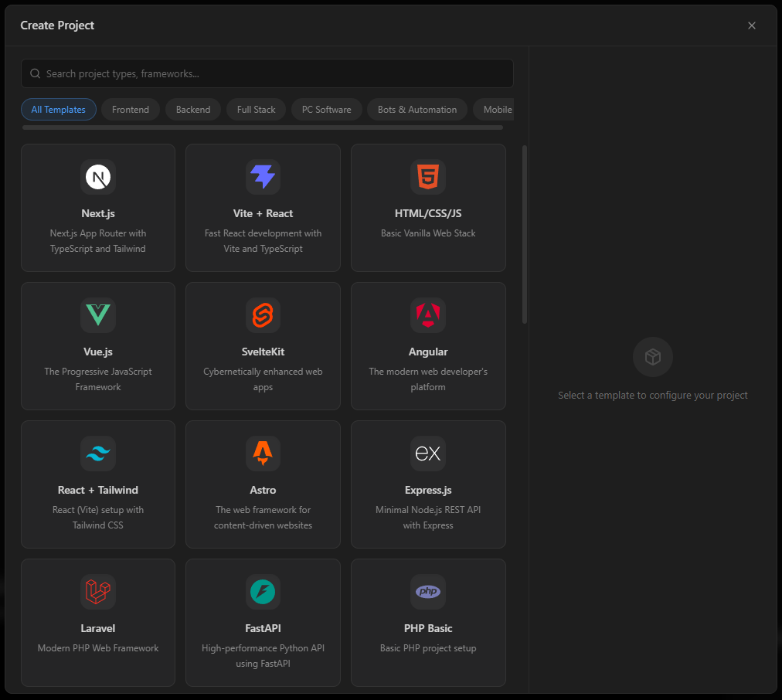Click the SvelteKit orange logo icon
This screenshot has width=782, height=700.
(263, 315)
